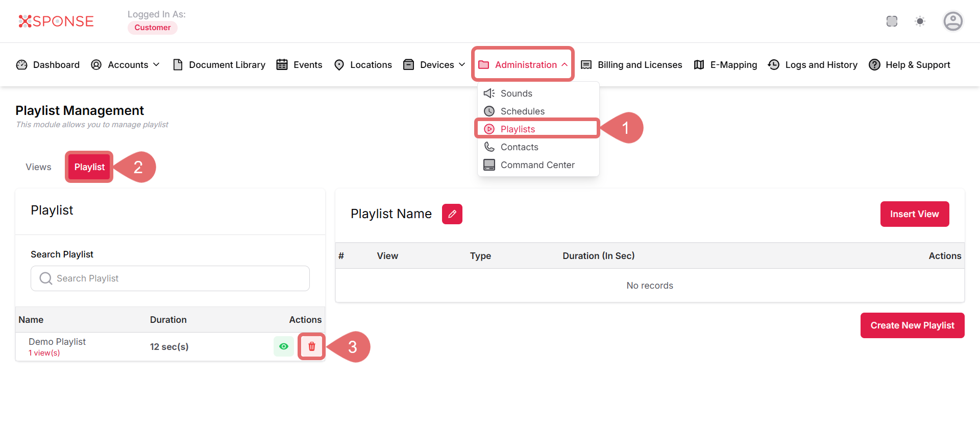Click Create New Playlist button
Viewport: 980px width, 424px height.
click(912, 325)
